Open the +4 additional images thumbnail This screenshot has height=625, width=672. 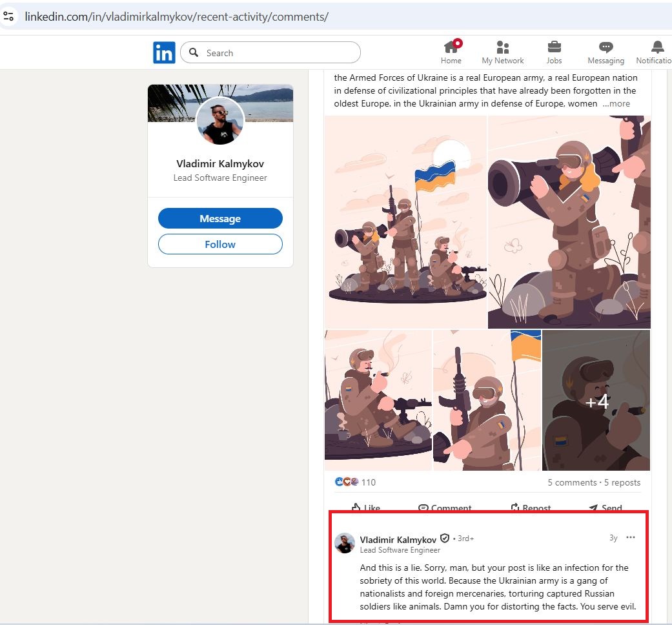596,400
